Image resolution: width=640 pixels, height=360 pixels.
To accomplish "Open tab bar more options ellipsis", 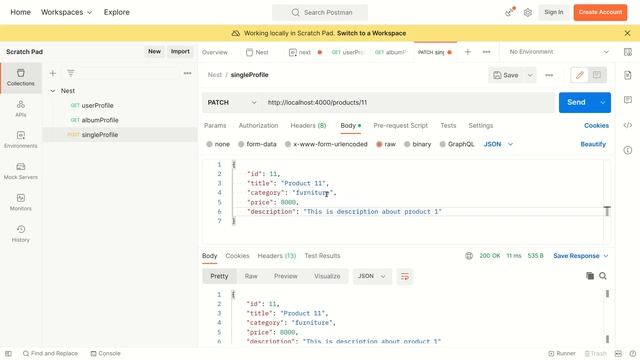I will [487, 52].
